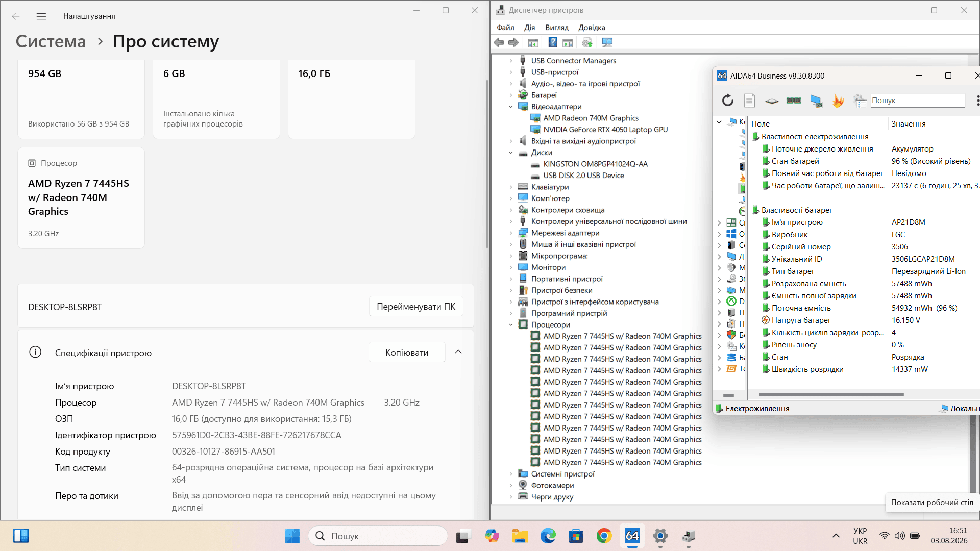
Task: Open the Довідка menu in Device Manager
Action: (x=592, y=28)
